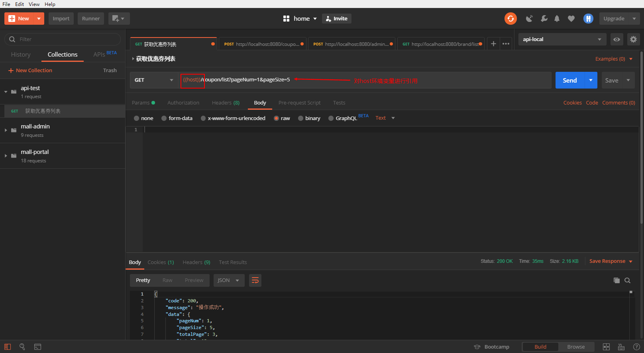Open settings via the wrench icon
The height and width of the screenshot is (353, 644).
(544, 18)
